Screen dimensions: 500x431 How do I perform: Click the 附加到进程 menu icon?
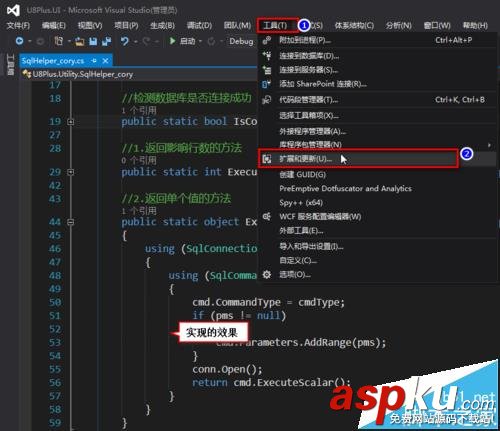[267, 40]
